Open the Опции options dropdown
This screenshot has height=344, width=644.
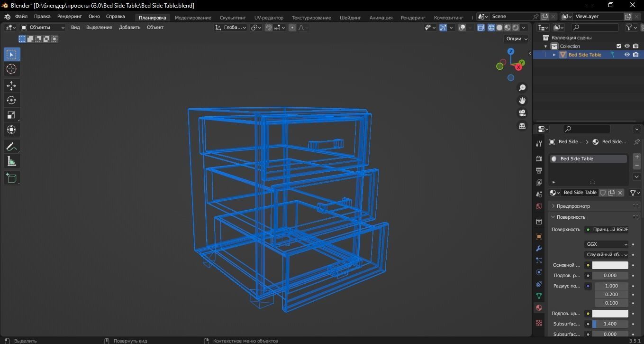click(517, 39)
